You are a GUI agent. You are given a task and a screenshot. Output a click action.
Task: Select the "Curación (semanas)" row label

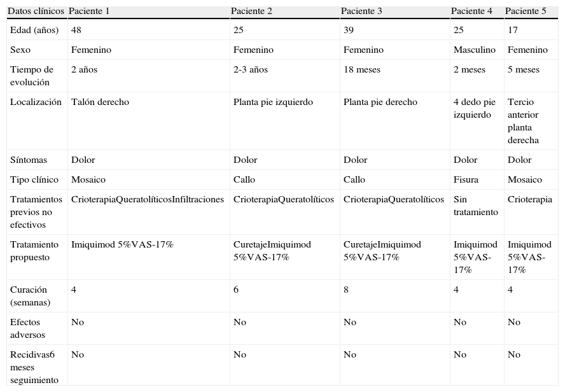(30, 296)
